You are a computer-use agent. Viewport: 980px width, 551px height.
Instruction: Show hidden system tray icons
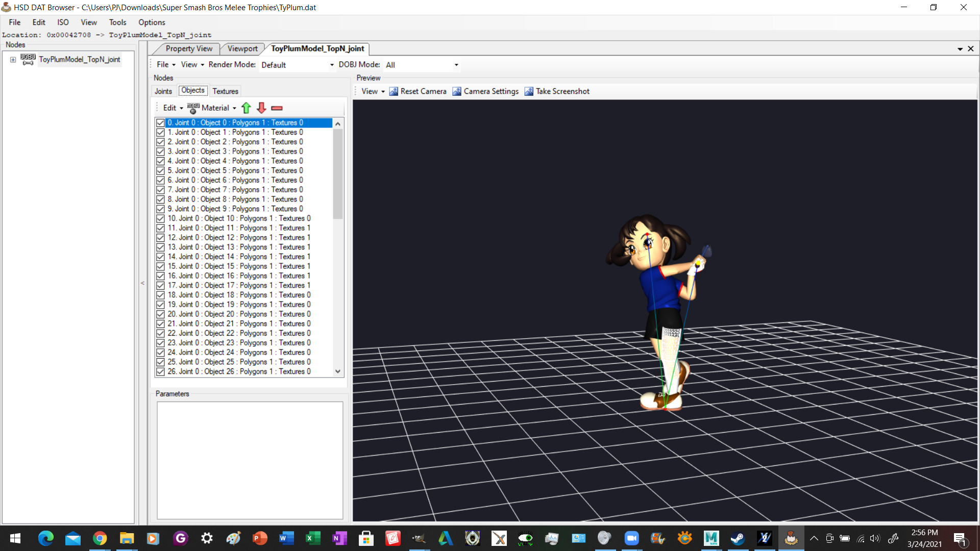coord(814,538)
